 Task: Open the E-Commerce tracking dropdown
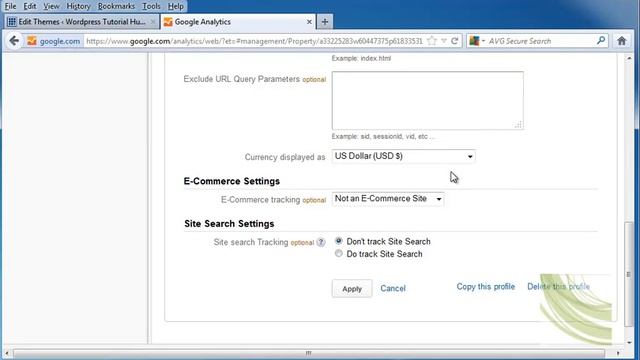click(x=388, y=199)
